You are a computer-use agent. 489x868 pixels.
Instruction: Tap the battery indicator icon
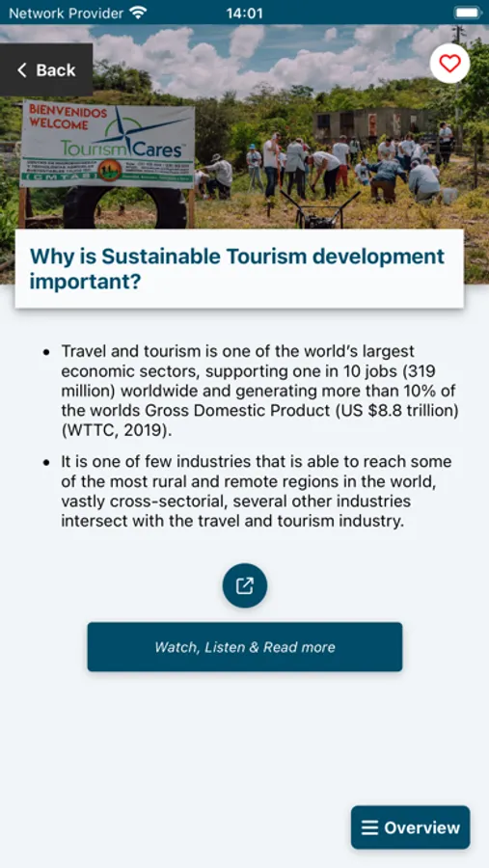(468, 13)
